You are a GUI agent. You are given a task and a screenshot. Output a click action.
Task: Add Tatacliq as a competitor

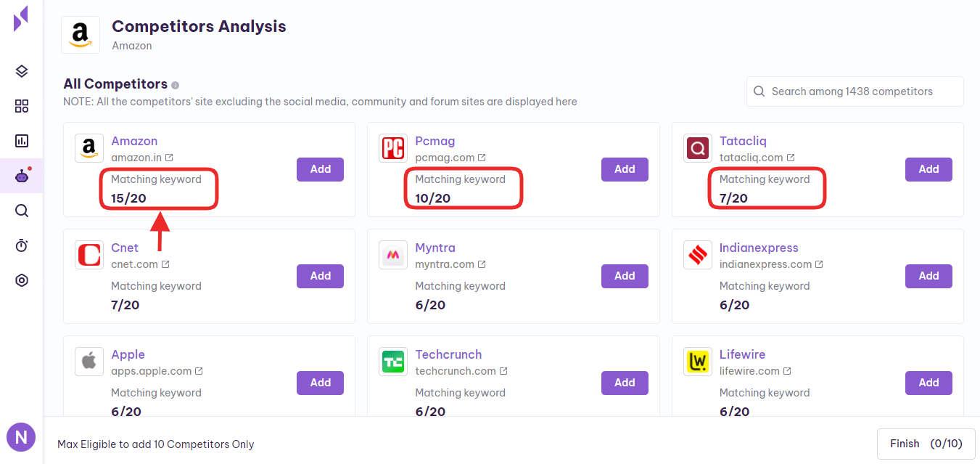pos(928,169)
